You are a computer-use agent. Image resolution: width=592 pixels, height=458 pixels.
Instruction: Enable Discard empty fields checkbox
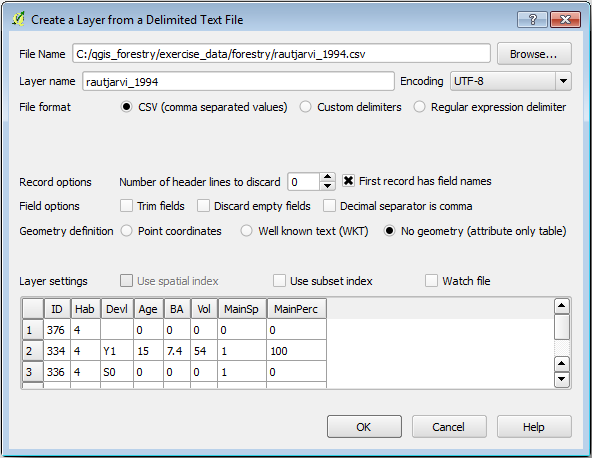pyautogui.click(x=203, y=206)
